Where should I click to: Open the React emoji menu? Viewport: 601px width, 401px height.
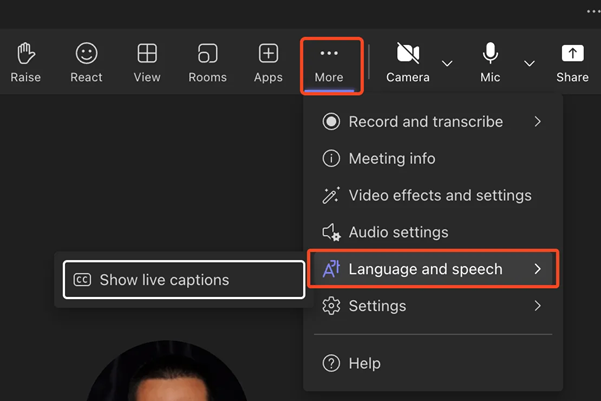pos(86,62)
